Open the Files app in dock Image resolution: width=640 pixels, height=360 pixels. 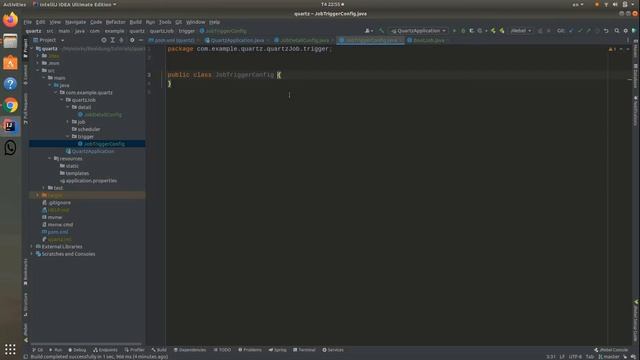[10, 41]
